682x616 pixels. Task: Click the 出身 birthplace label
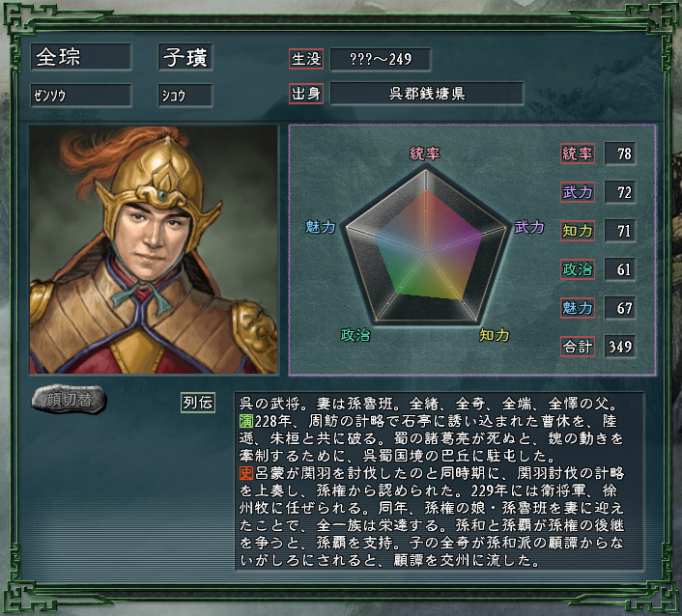point(306,94)
